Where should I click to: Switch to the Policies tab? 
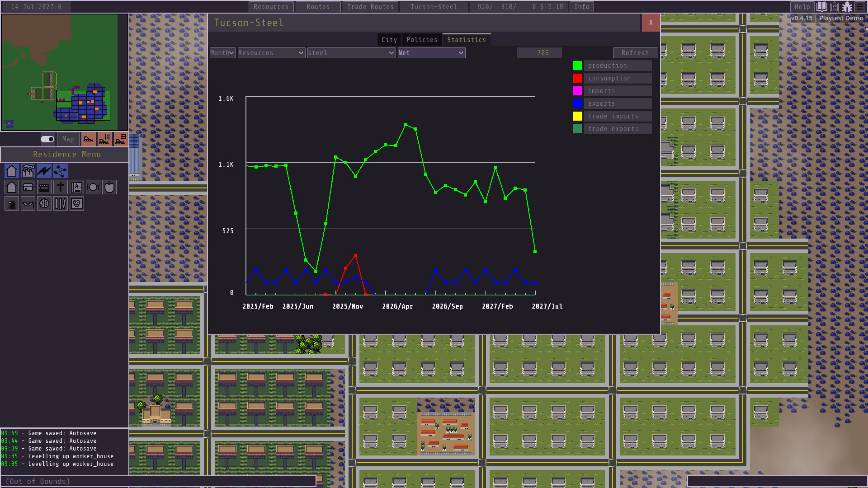coord(421,39)
